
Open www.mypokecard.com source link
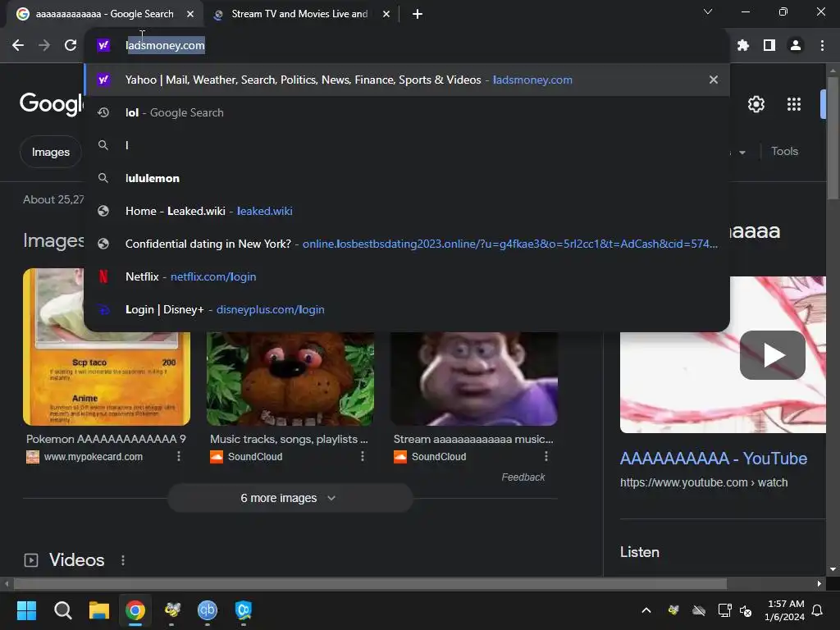94,457
